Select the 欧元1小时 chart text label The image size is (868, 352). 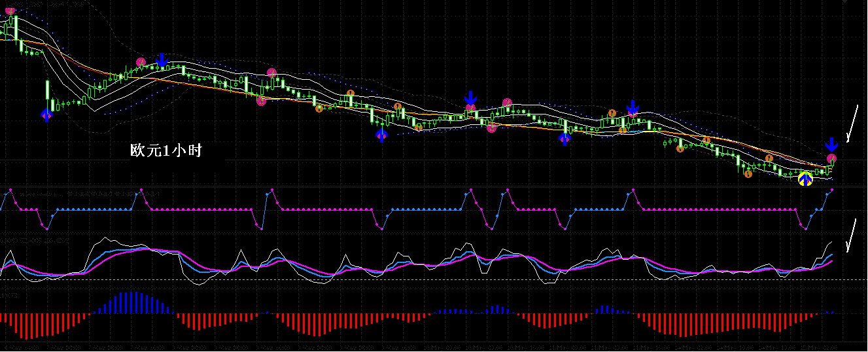coord(166,151)
